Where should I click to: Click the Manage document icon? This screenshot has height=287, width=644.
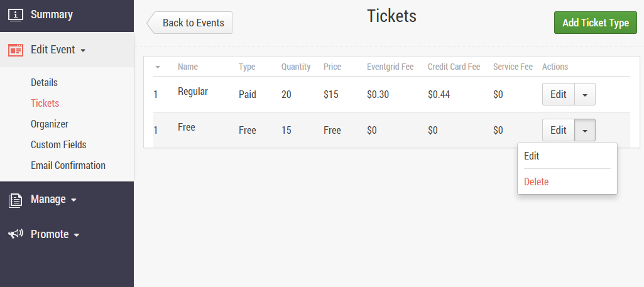[16, 200]
